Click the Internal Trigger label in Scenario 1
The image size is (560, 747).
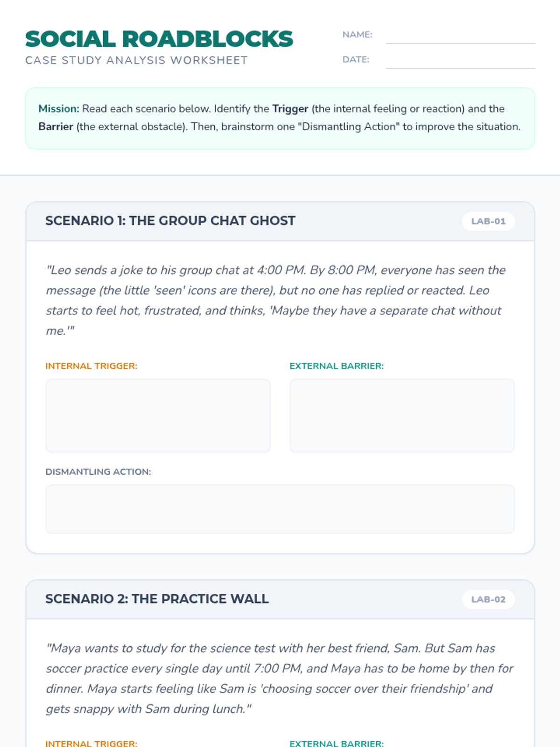coord(91,366)
